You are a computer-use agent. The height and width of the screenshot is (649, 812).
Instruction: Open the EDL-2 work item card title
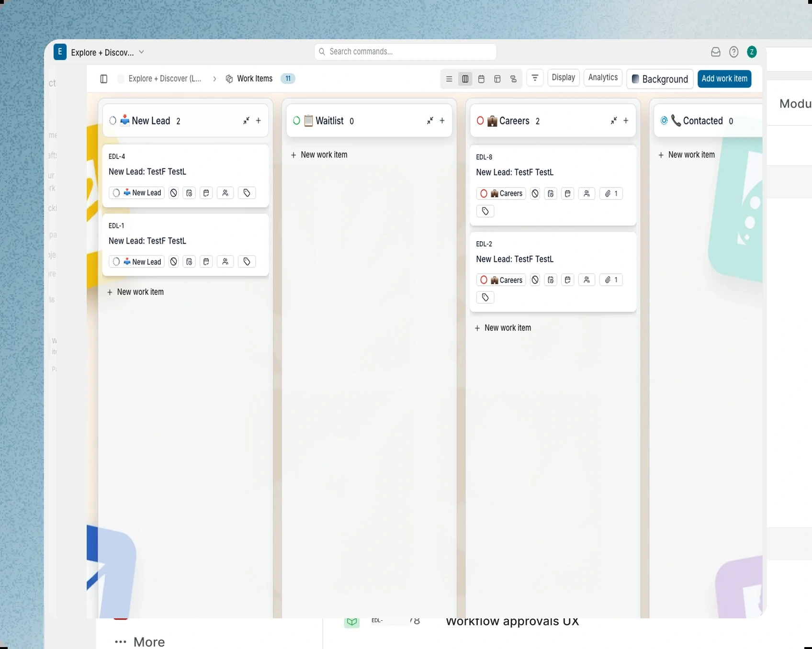coord(515,259)
